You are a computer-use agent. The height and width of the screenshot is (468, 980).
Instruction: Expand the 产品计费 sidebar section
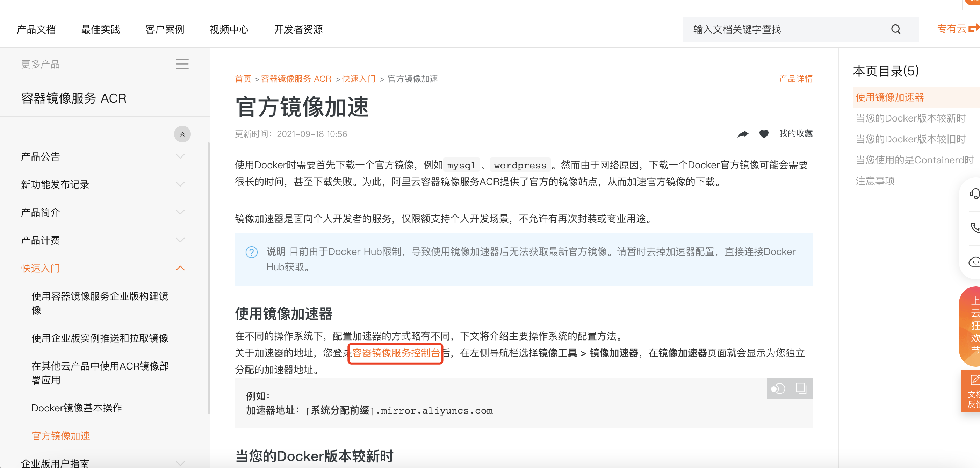180,240
